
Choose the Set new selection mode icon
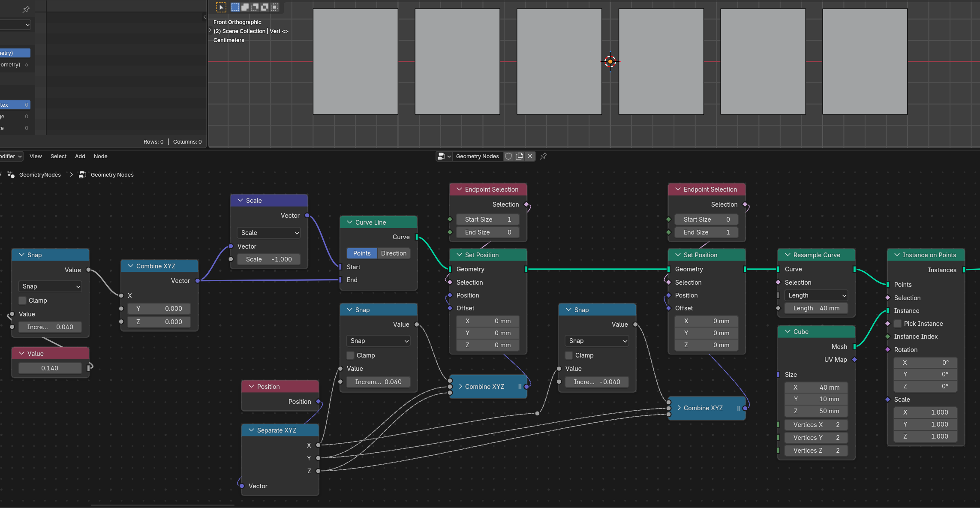[x=235, y=7]
